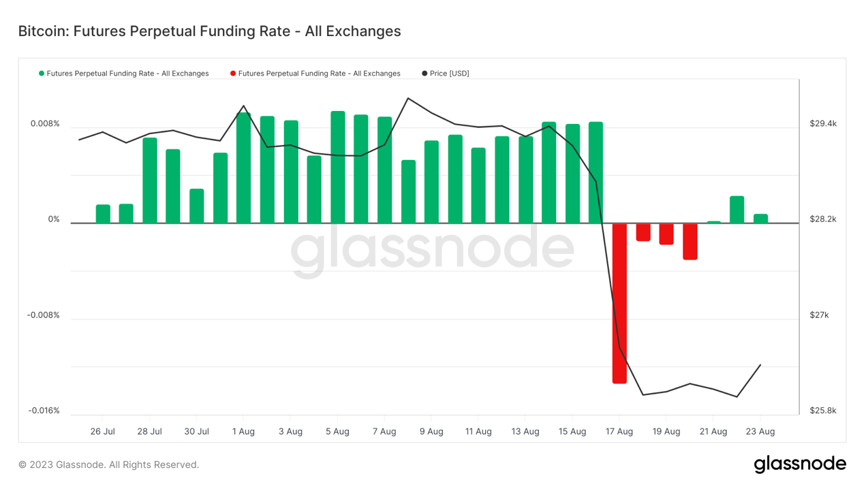Click the 23 Aug x-axis label

coord(760,432)
